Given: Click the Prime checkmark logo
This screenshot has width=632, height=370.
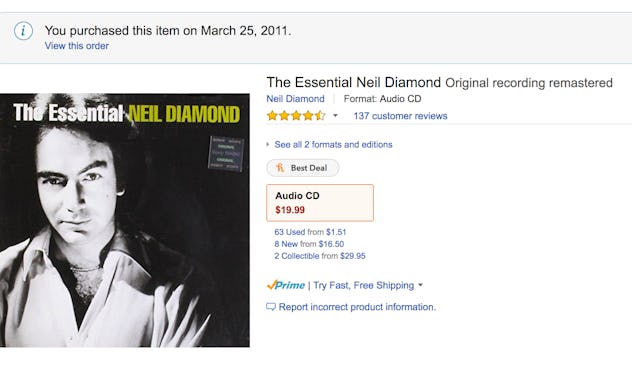Looking at the screenshot, I should coord(286,285).
